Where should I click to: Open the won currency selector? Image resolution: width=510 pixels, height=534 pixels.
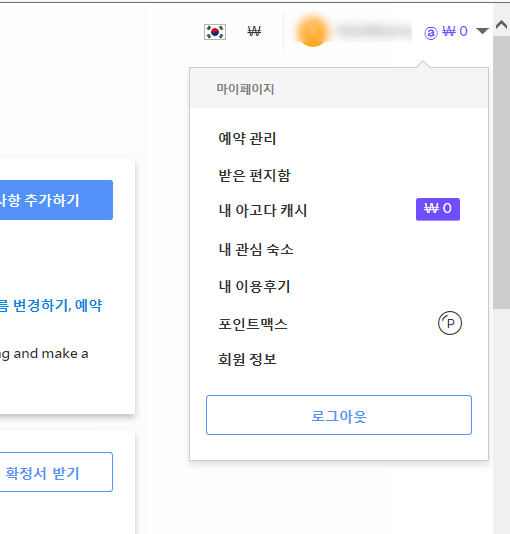pyautogui.click(x=254, y=32)
